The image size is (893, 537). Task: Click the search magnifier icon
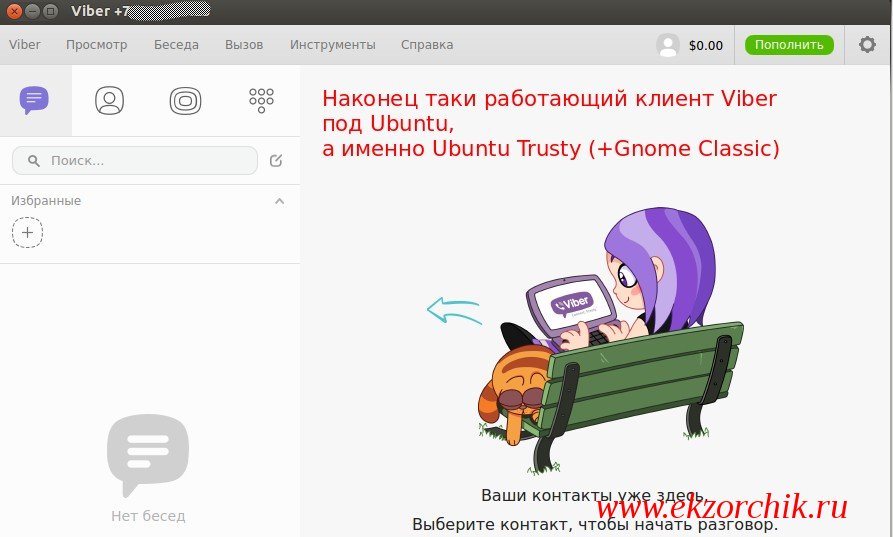tap(34, 161)
